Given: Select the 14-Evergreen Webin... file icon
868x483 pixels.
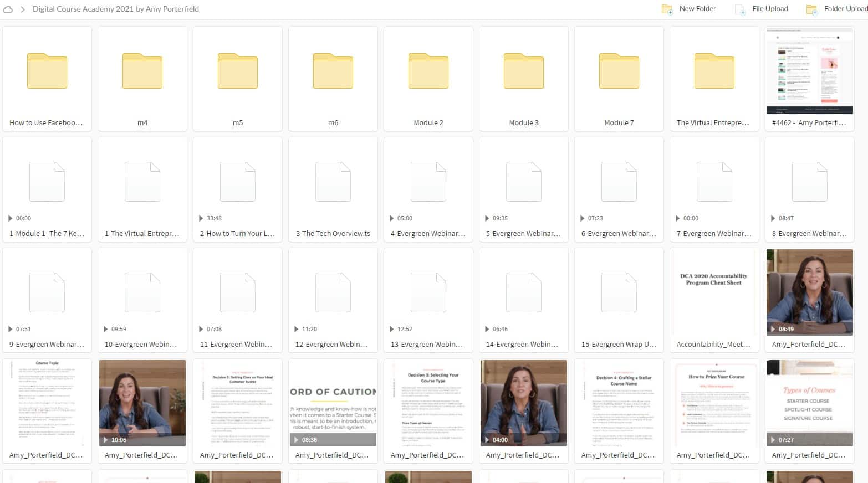Looking at the screenshot, I should pos(524,292).
